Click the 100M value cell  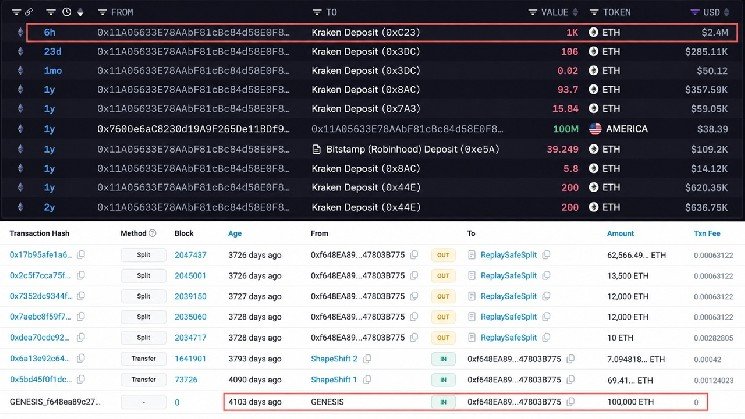(x=566, y=129)
